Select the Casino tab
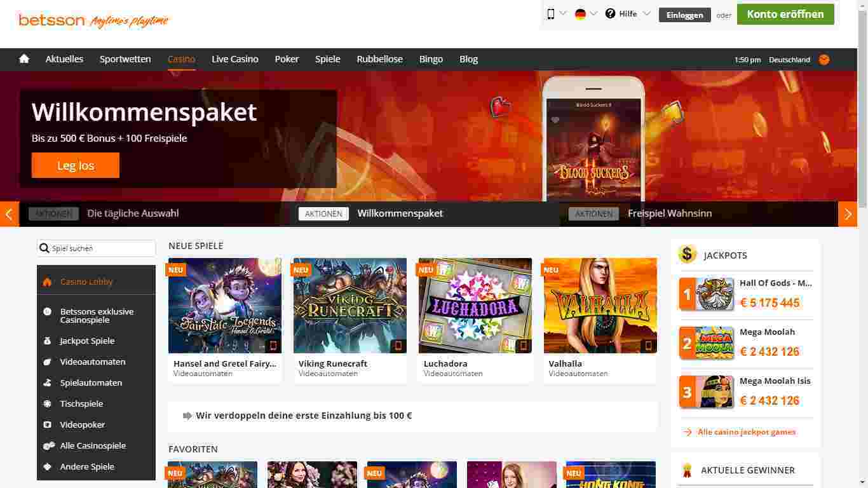This screenshot has height=488, width=868. pyautogui.click(x=182, y=59)
